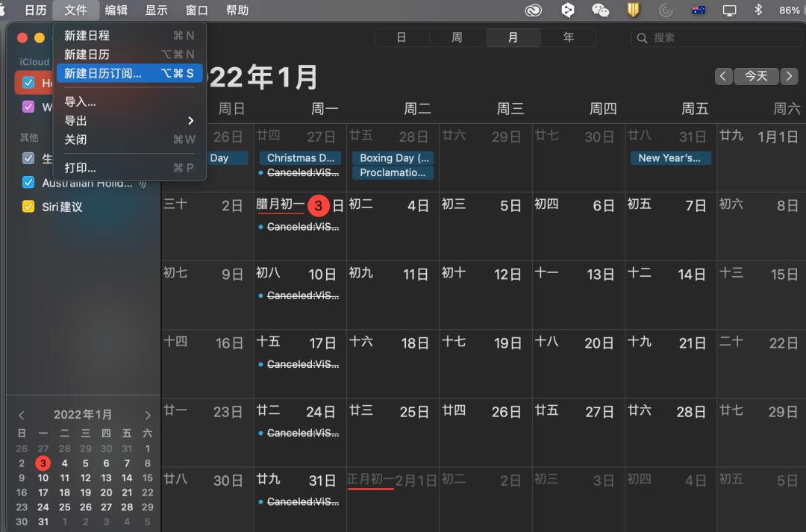The width and height of the screenshot is (806, 532).
Task: Open Creative Cloud menu bar icon
Action: [532, 10]
